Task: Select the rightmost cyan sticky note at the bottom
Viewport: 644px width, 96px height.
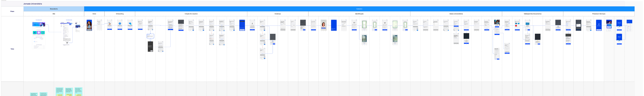Action: pos(78,92)
